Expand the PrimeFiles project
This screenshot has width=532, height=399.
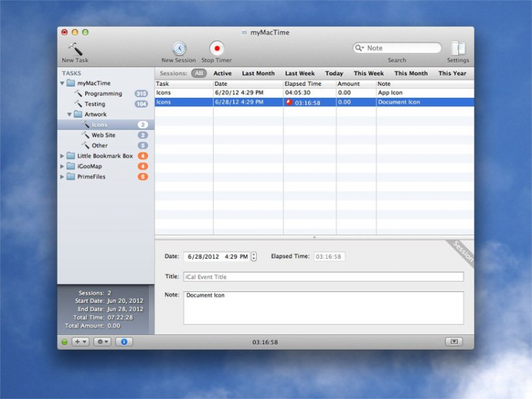point(62,176)
